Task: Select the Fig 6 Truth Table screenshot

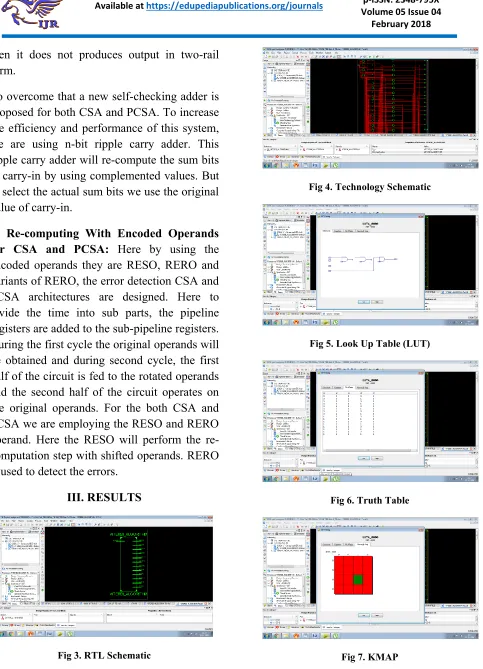Action: [370, 422]
